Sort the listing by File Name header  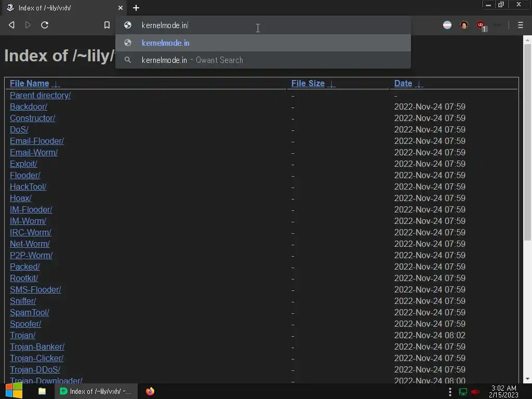pos(29,84)
